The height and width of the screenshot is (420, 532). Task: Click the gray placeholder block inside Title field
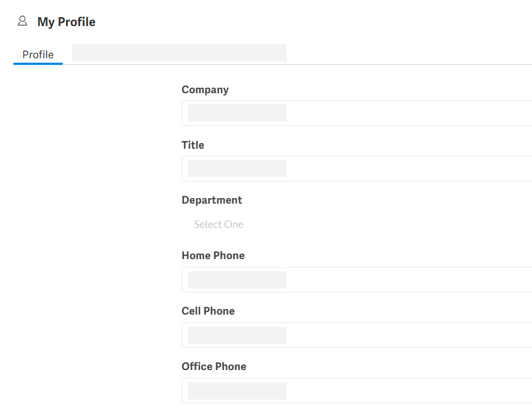click(237, 169)
